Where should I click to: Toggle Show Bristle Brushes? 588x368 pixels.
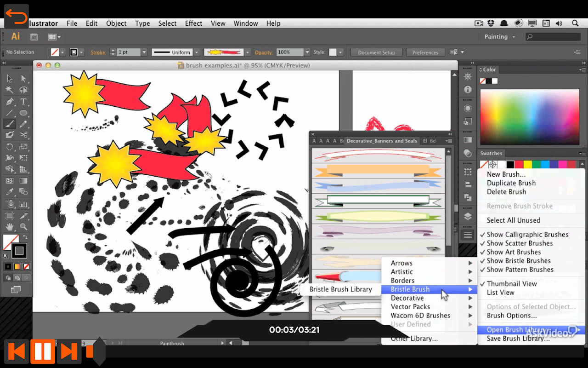click(x=519, y=261)
